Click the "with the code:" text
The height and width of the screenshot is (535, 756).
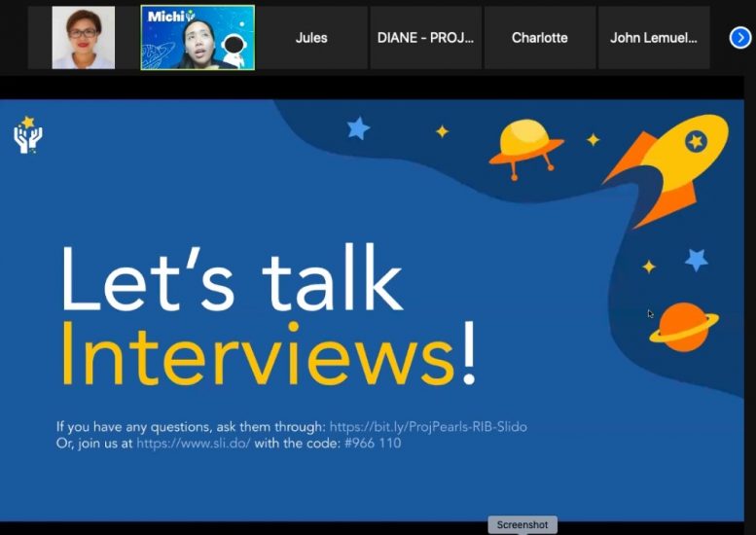(298, 443)
